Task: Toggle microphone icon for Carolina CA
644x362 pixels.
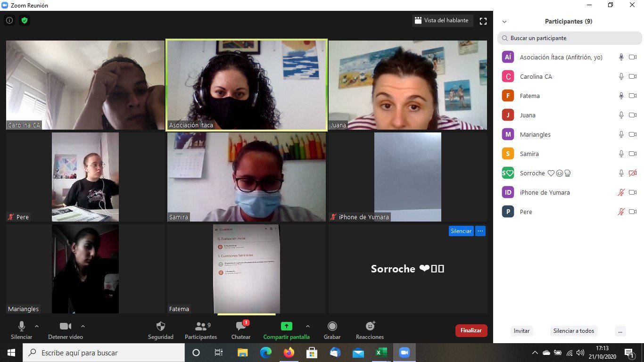Action: tap(621, 76)
